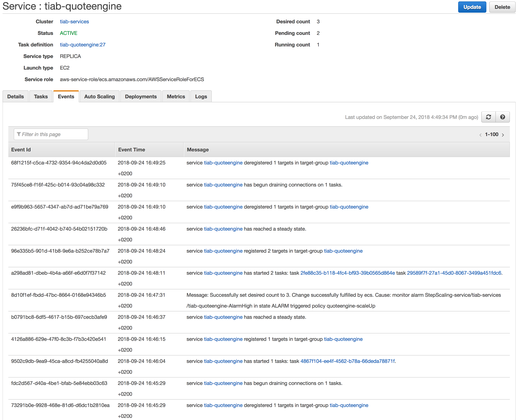Click the Desired count value 3
The height and width of the screenshot is (420, 520).
click(318, 22)
